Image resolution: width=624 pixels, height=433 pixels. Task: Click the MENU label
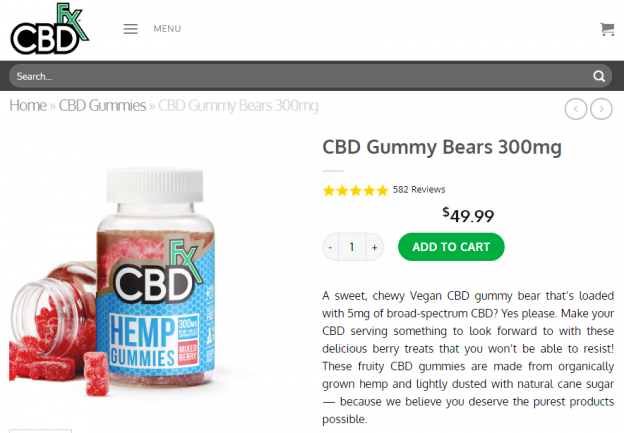click(167, 29)
